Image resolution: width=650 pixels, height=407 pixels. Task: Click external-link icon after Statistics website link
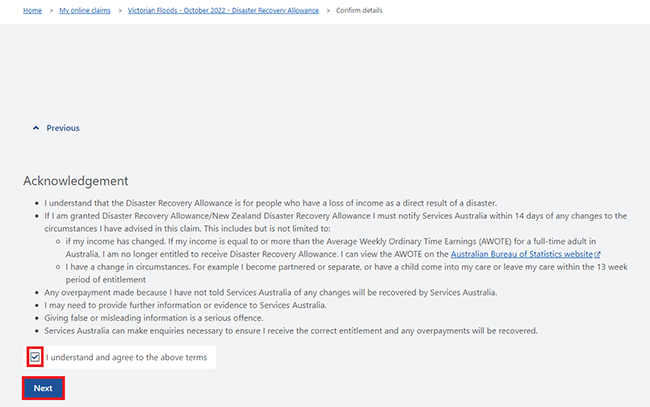coord(597,254)
